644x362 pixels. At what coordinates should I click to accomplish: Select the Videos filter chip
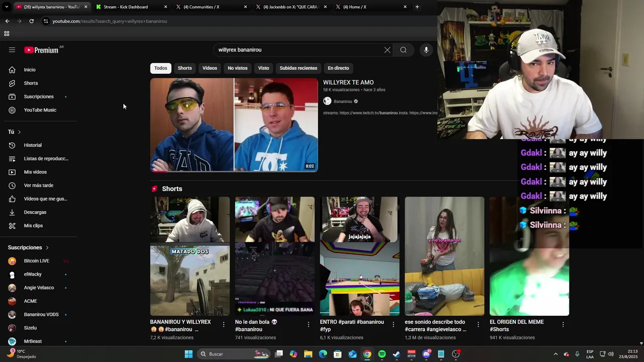pyautogui.click(x=210, y=68)
